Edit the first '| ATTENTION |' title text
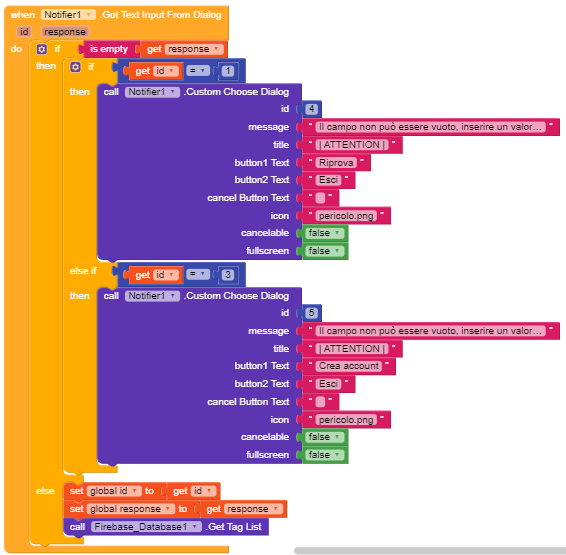566x555 pixels. click(x=352, y=145)
